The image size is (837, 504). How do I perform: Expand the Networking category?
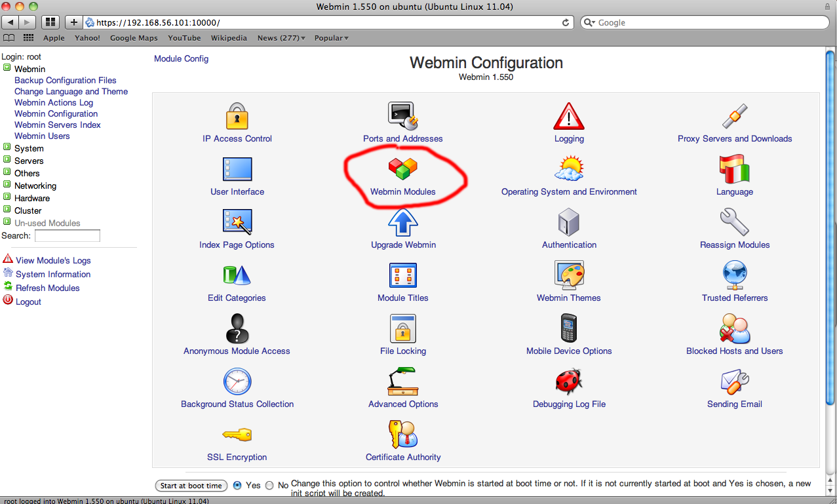(7, 185)
